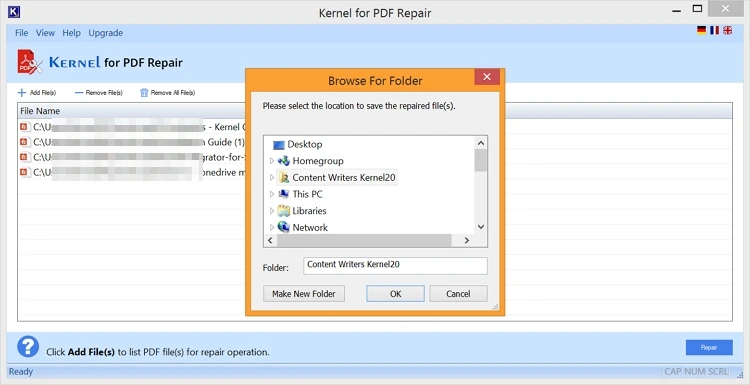The height and width of the screenshot is (385, 750).
Task: Select This PC in the folder tree
Action: [307, 194]
